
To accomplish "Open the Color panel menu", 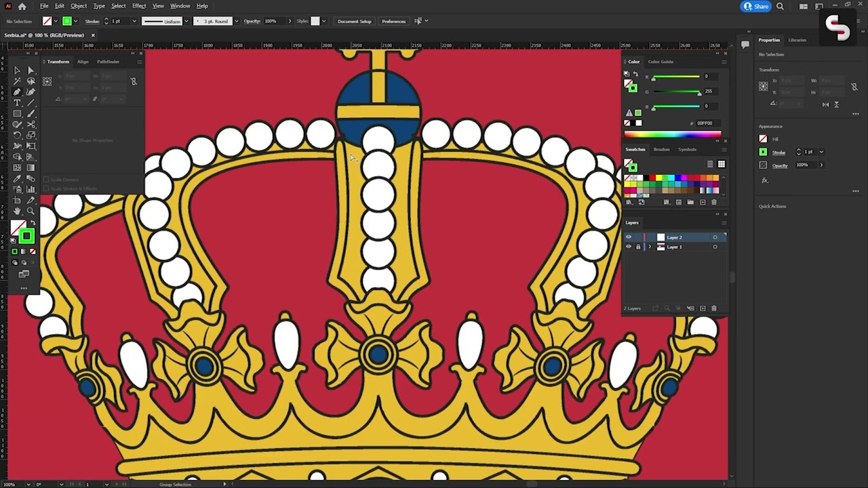I will (724, 62).
